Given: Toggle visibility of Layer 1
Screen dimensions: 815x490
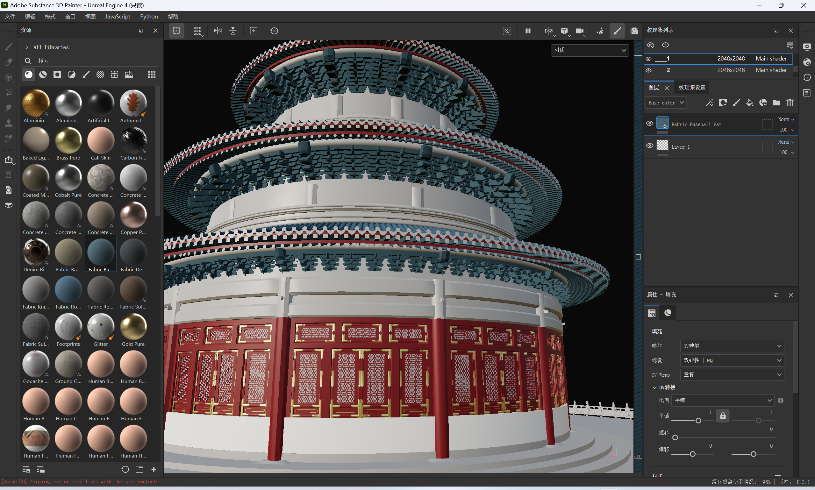Looking at the screenshot, I should pos(649,146).
